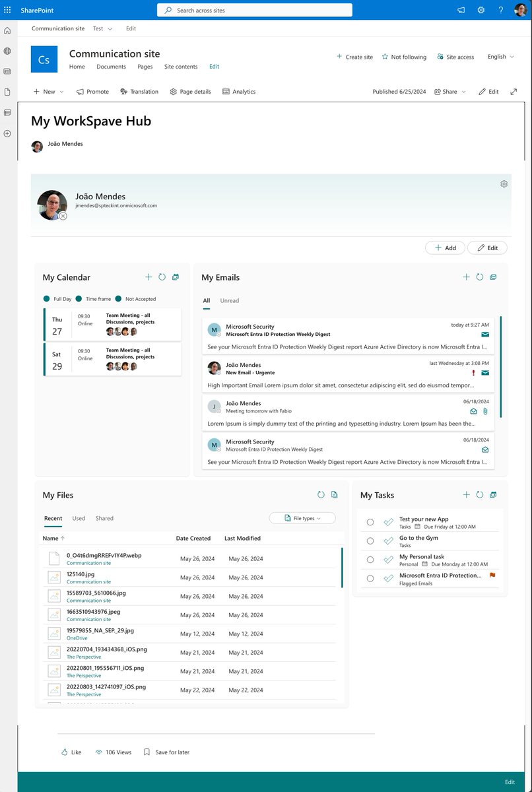This screenshot has width=532, height=792.
Task: Select the All emails tab
Action: [x=207, y=300]
